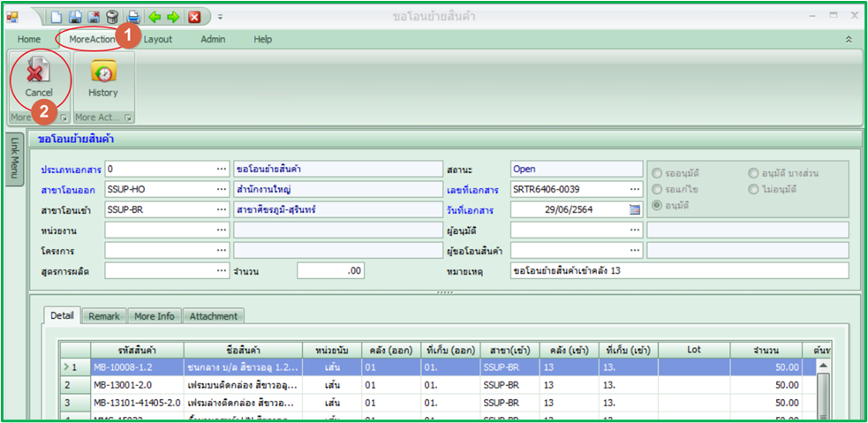
Task: Switch to the Remark tab
Action: pos(104,316)
